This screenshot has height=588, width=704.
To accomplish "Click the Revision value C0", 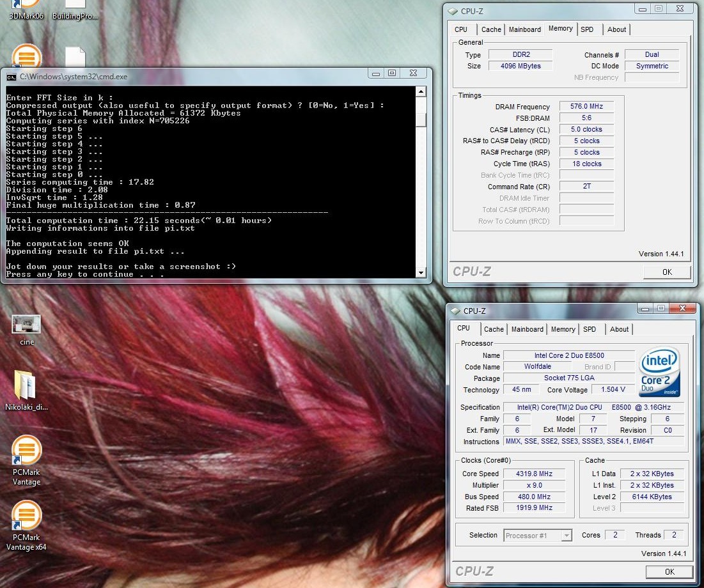I will (x=668, y=430).
